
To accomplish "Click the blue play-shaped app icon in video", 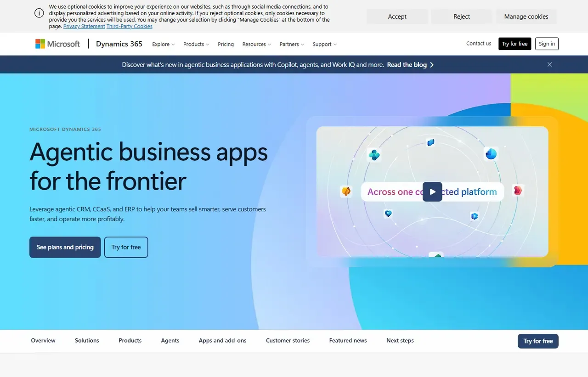I will 475,216.
